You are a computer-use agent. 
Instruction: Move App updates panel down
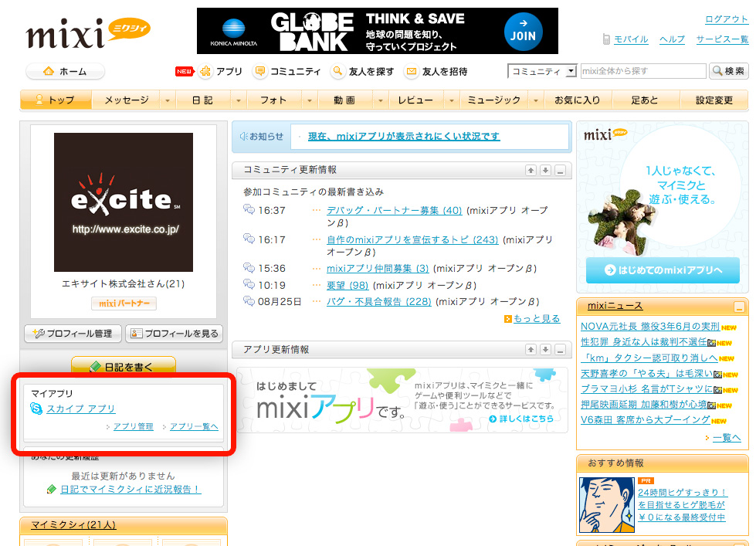[545, 350]
